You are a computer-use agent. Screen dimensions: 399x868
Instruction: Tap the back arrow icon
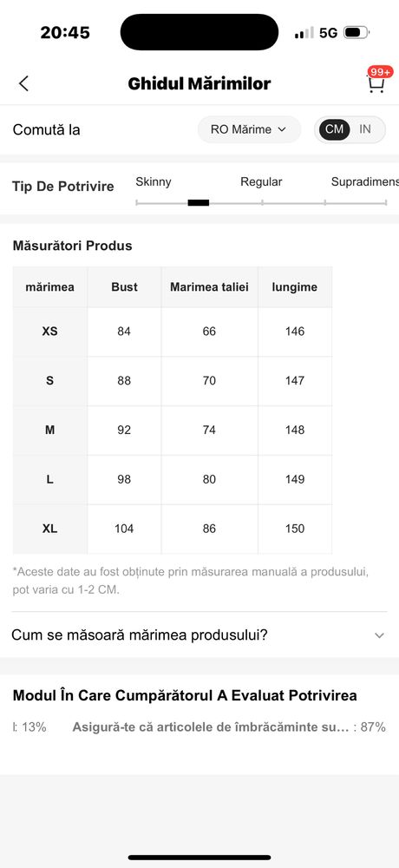(23, 83)
